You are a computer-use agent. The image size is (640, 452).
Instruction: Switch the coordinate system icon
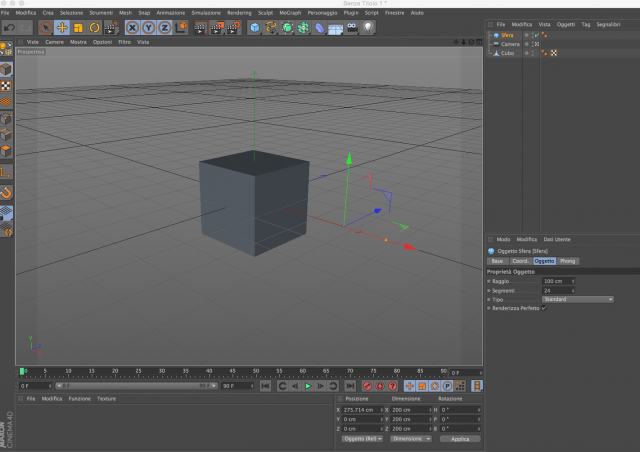[181, 27]
